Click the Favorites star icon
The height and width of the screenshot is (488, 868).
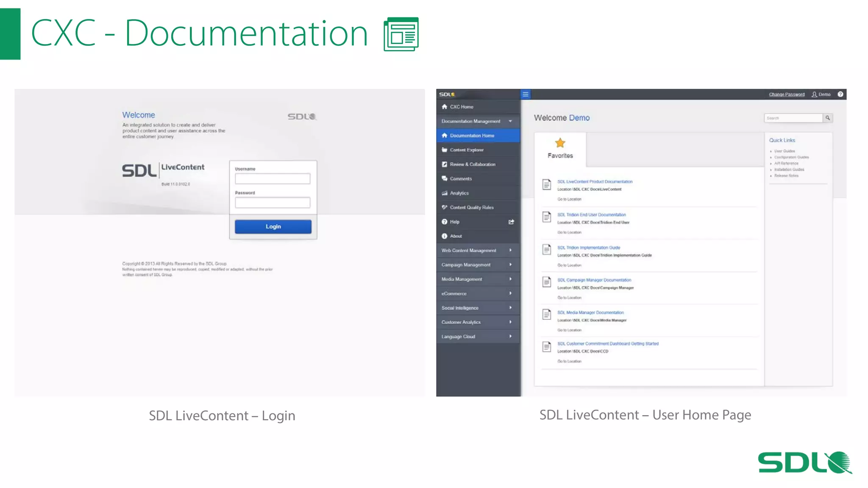point(560,143)
